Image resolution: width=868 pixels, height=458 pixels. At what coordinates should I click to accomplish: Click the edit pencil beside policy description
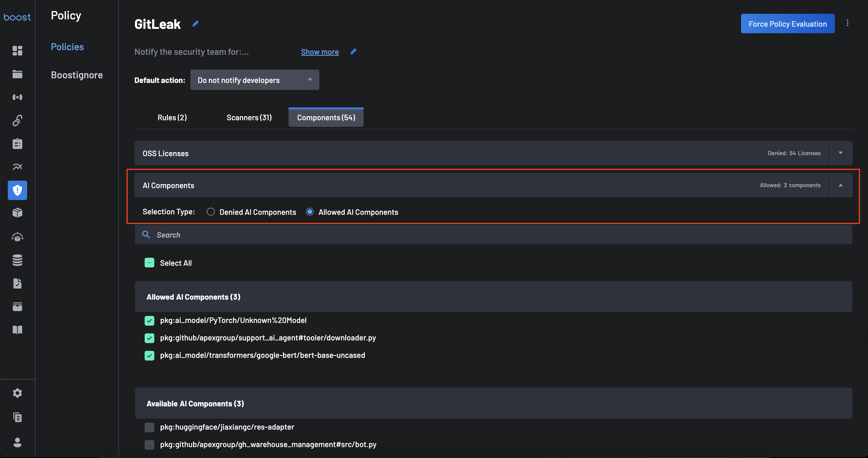point(353,52)
